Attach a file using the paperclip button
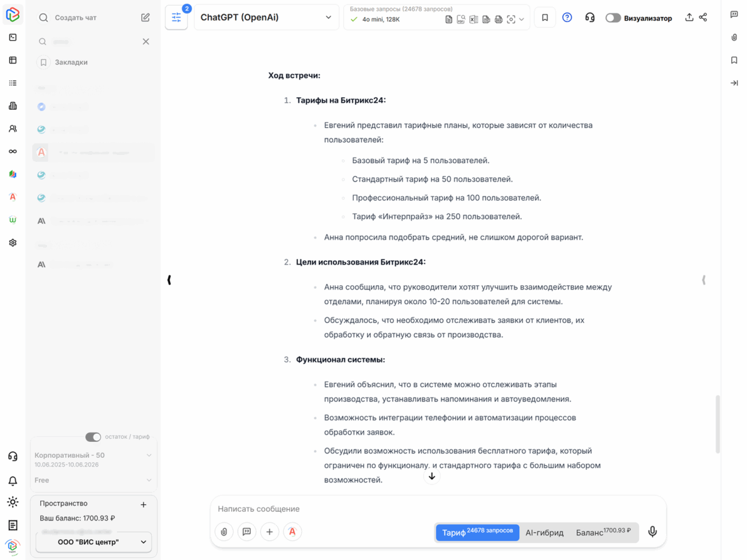The height and width of the screenshot is (560, 747). (224, 532)
